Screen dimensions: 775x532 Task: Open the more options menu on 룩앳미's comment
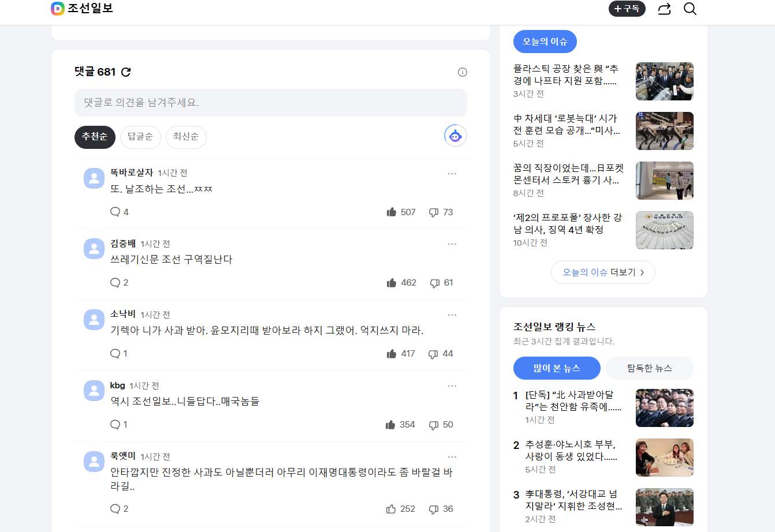pyautogui.click(x=452, y=457)
